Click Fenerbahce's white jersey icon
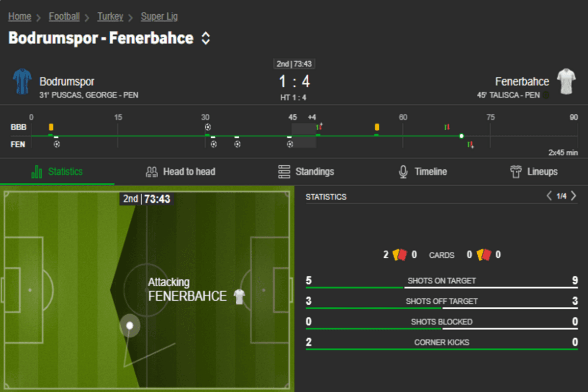This screenshot has height=392, width=588. pyautogui.click(x=566, y=82)
